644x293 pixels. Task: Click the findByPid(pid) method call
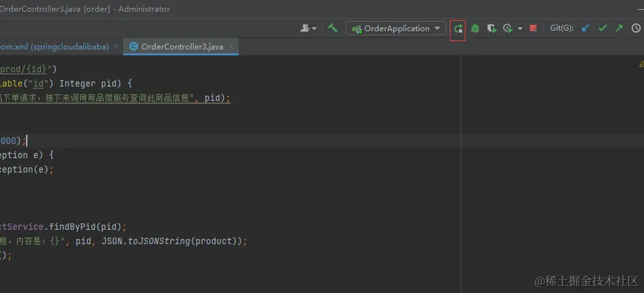pos(85,227)
